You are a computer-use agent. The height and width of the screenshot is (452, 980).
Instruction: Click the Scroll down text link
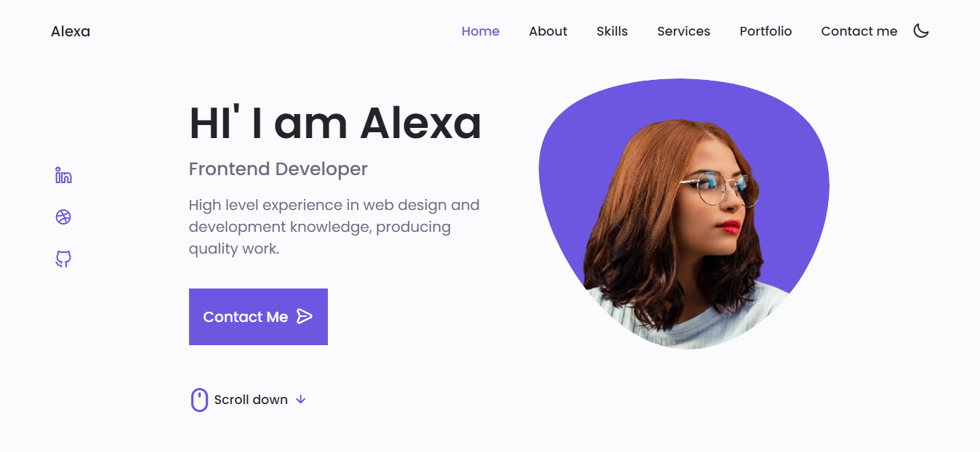pyautogui.click(x=251, y=400)
